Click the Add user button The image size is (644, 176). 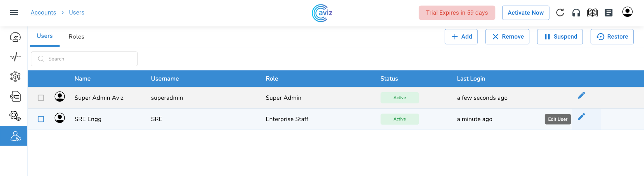(x=461, y=37)
